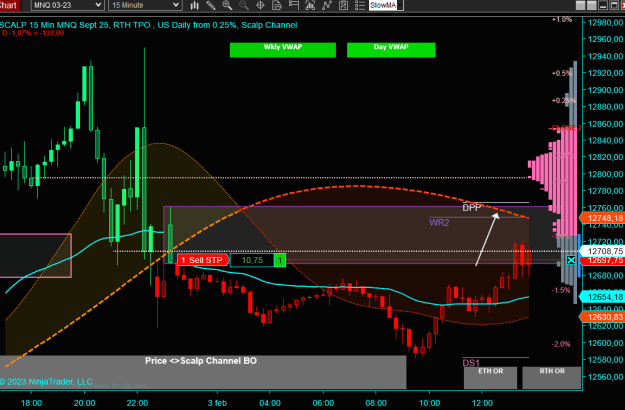Select the 1 Sell STP order label
The image size is (625, 410).
(203, 260)
